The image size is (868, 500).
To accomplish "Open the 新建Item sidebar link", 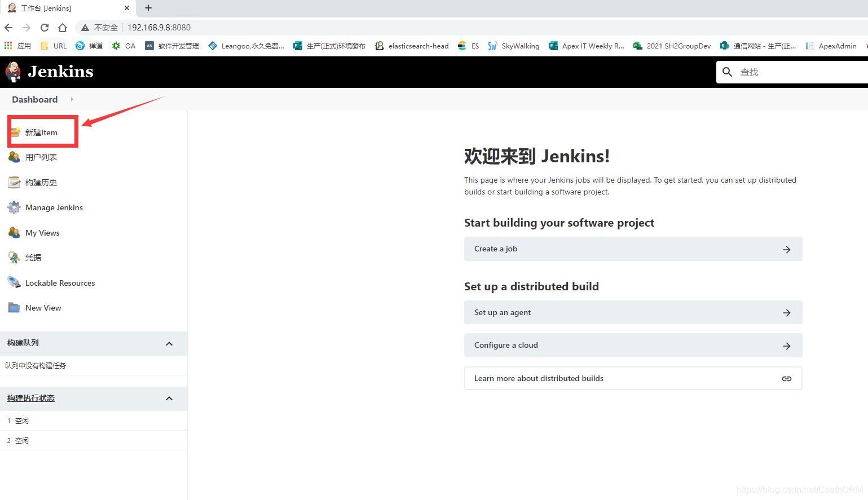I will [x=41, y=132].
